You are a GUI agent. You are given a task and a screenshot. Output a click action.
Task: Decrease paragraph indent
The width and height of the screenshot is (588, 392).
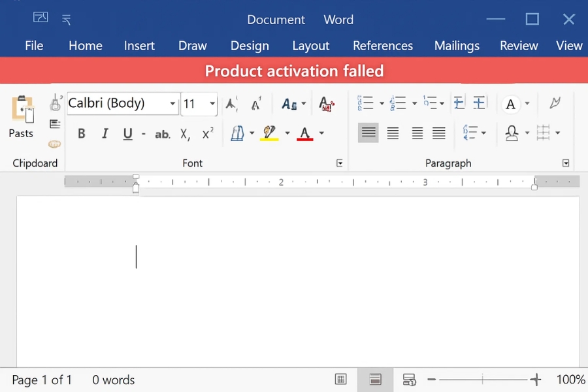point(459,103)
